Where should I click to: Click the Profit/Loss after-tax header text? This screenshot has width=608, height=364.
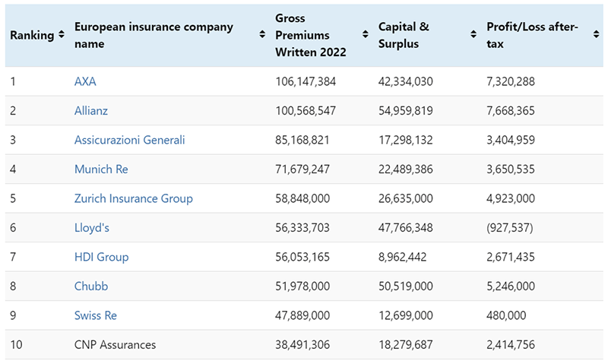(533, 35)
